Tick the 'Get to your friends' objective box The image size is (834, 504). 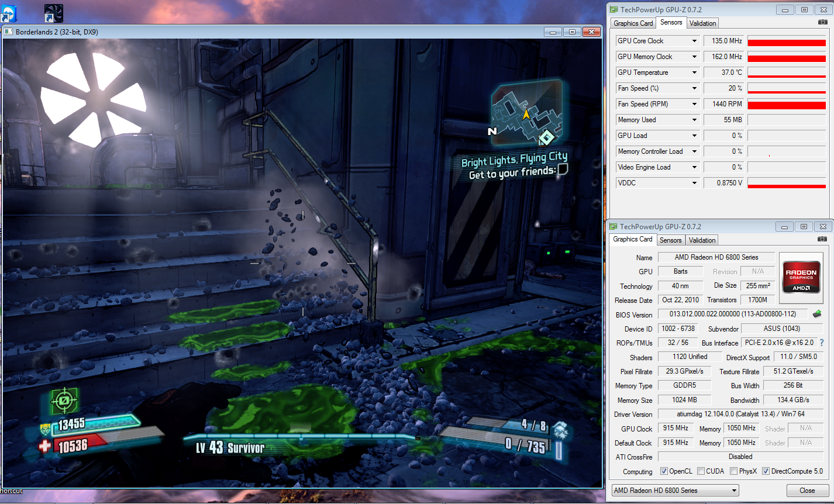(x=563, y=170)
